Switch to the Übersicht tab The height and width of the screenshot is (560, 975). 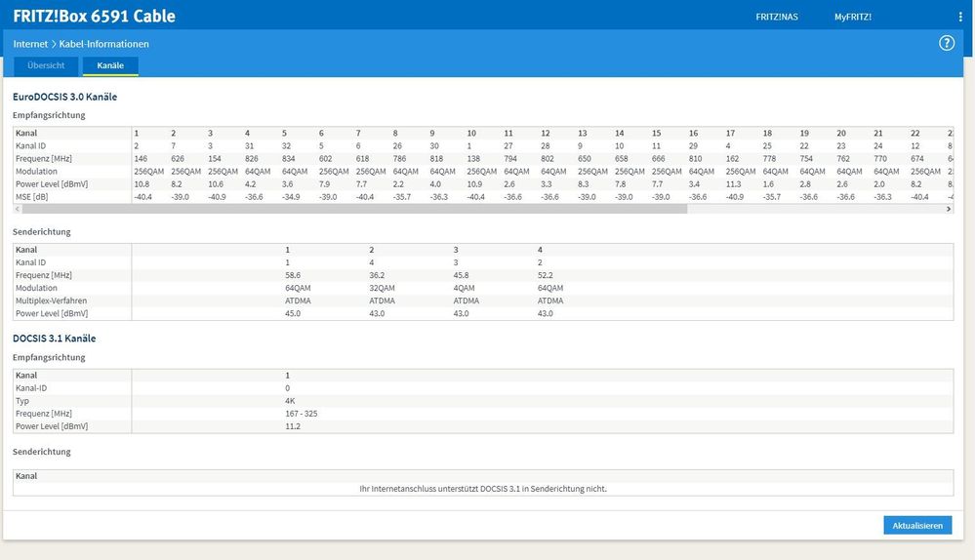pyautogui.click(x=46, y=65)
